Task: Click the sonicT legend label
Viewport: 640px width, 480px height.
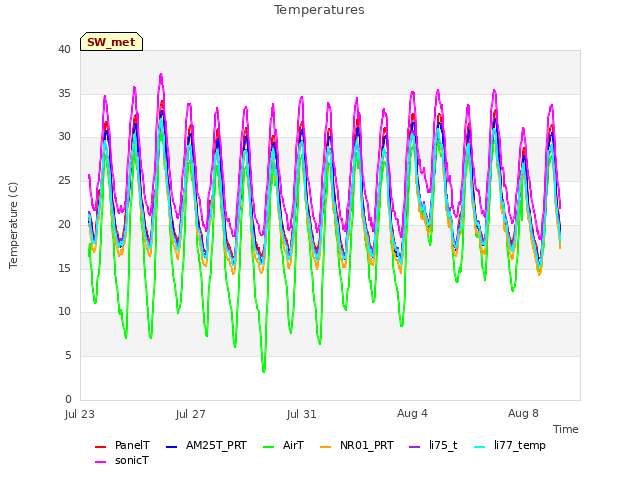Action: (132, 460)
